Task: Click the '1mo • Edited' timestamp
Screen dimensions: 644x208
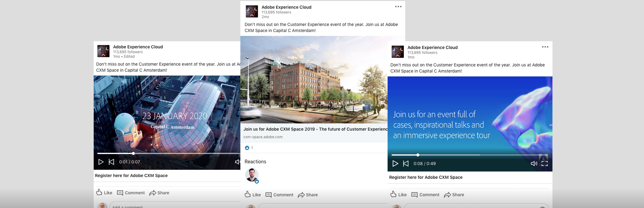Action: [124, 57]
